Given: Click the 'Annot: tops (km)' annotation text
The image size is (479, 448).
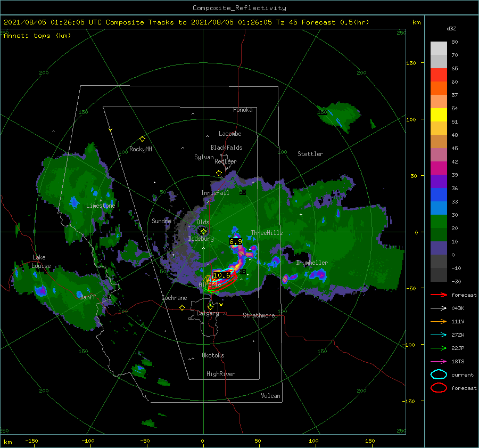Looking at the screenshot, I should point(37,36).
